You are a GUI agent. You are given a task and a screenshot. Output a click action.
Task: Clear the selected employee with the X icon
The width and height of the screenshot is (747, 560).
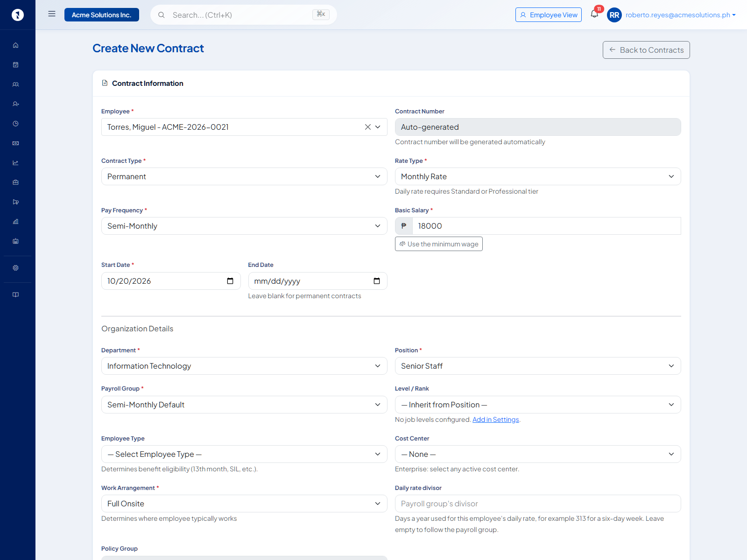pos(368,127)
